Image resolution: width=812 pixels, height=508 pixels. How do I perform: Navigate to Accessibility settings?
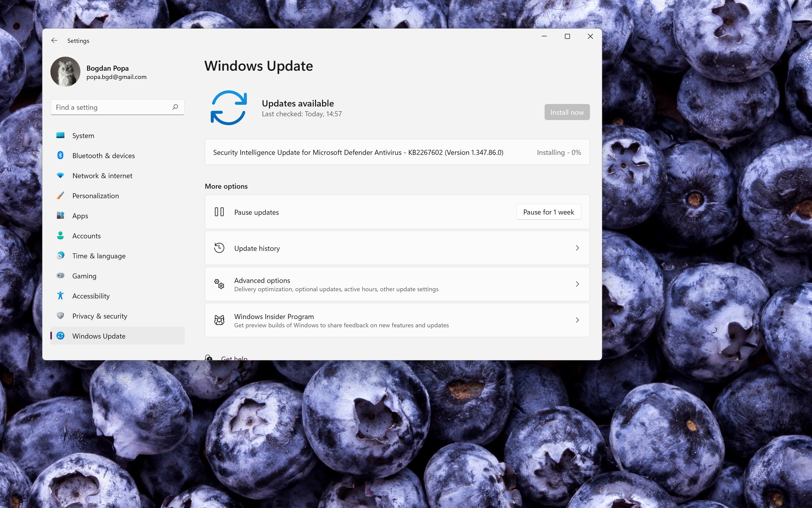tap(91, 295)
